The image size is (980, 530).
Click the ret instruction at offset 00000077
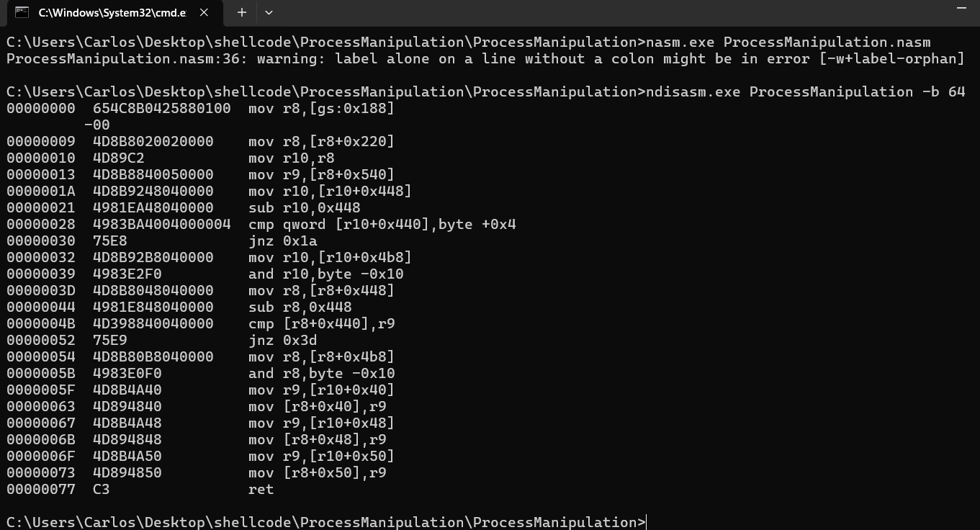[261, 490]
